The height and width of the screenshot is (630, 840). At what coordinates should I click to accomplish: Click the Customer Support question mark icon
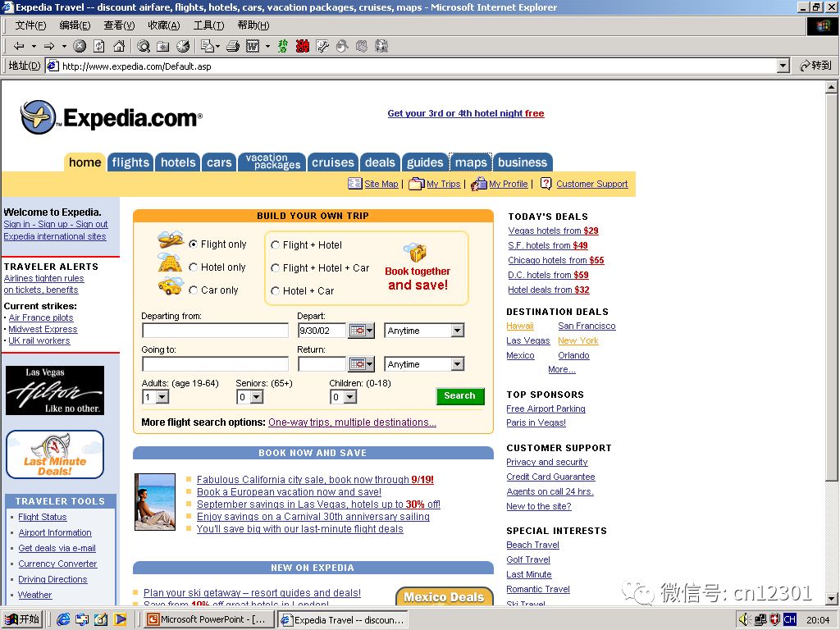546,184
